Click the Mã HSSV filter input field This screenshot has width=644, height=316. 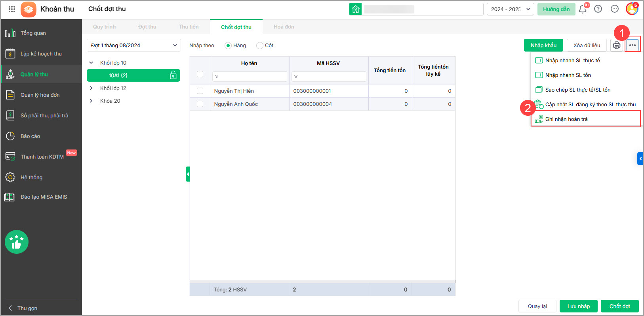pyautogui.click(x=329, y=77)
